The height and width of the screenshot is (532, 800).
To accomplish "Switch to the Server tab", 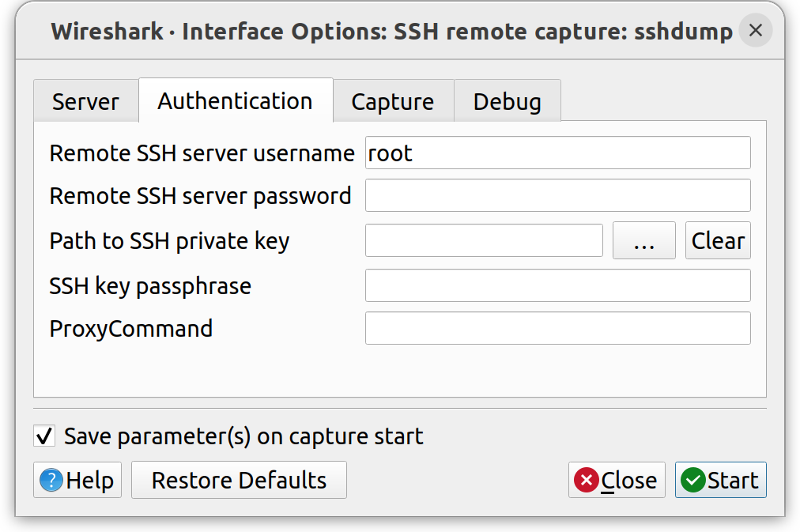I will 85,102.
